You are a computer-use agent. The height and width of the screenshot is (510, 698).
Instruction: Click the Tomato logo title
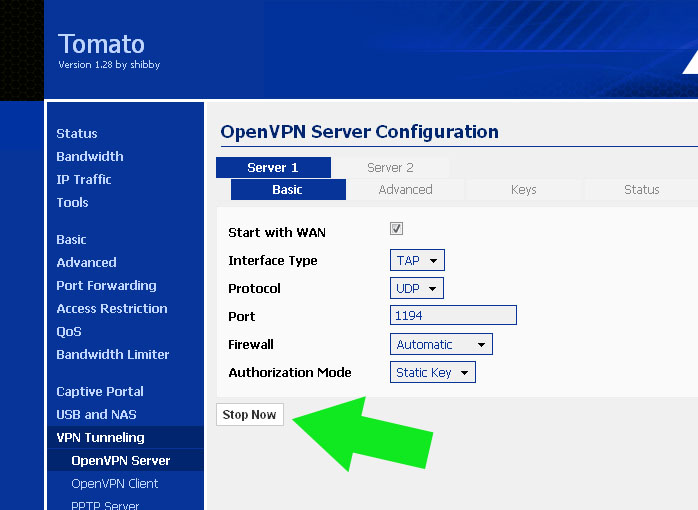(101, 44)
